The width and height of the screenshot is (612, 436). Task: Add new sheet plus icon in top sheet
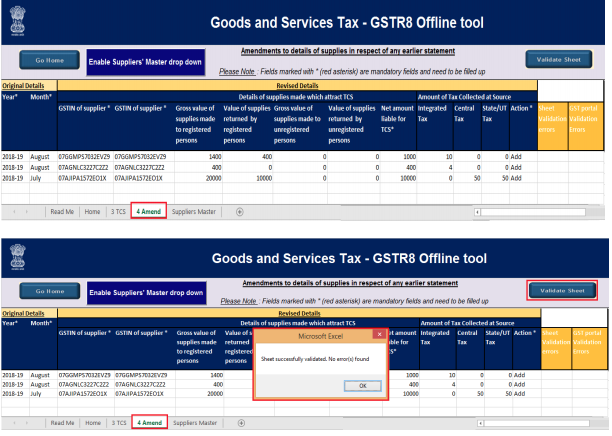coord(240,212)
